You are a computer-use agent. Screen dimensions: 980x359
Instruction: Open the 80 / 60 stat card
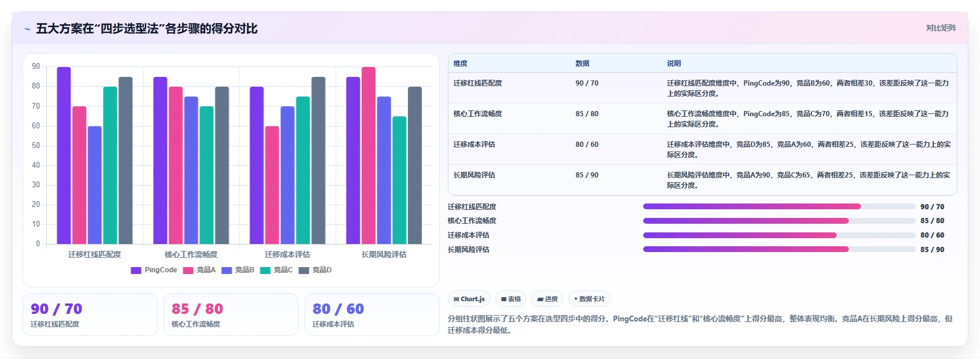pos(372,314)
